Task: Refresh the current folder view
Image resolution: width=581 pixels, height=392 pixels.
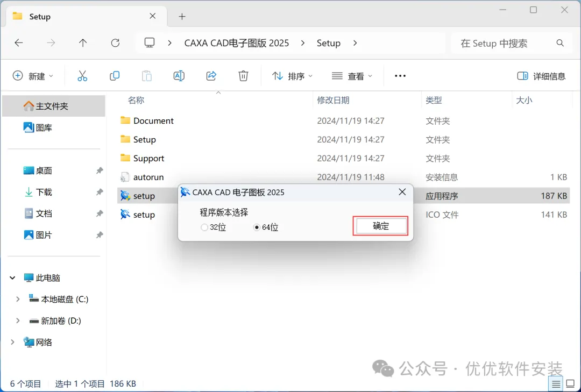Action: pyautogui.click(x=115, y=43)
